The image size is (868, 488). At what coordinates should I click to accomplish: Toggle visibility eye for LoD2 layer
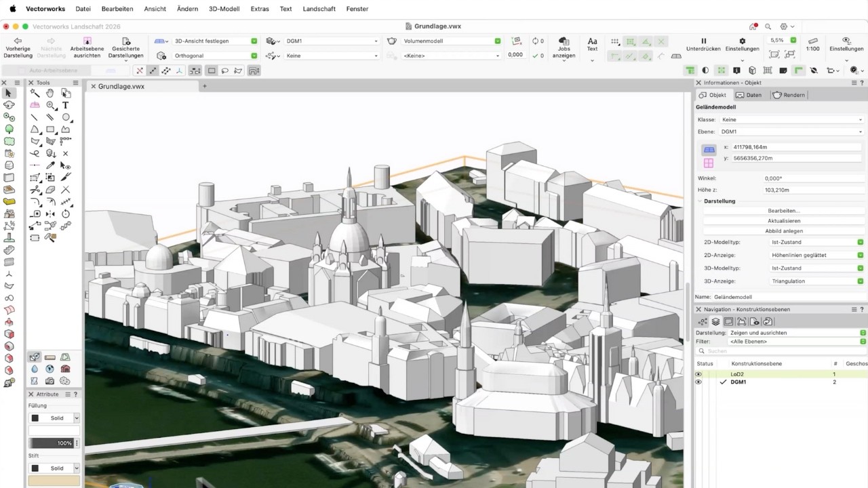click(x=698, y=374)
